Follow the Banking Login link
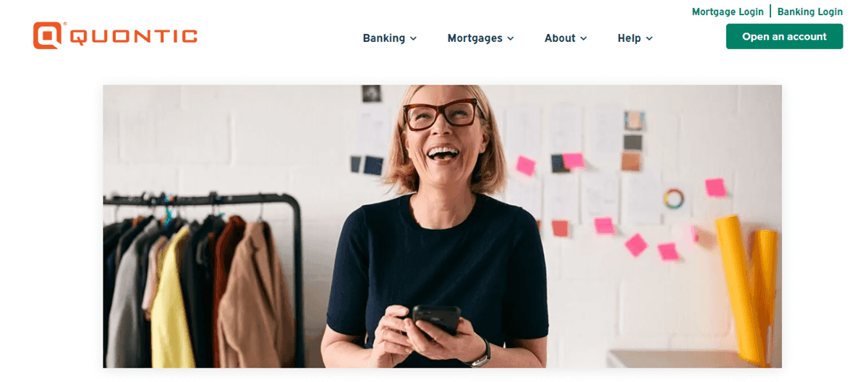The height and width of the screenshot is (382, 868). 810,12
